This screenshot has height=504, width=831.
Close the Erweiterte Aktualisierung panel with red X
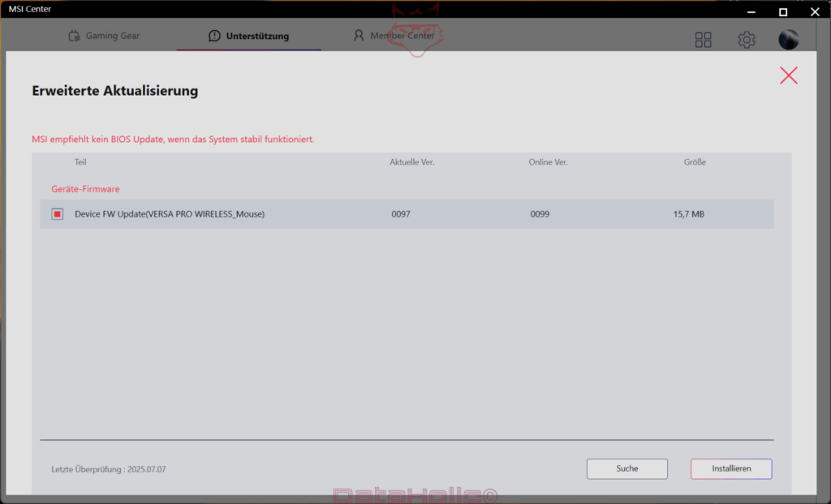tap(788, 75)
